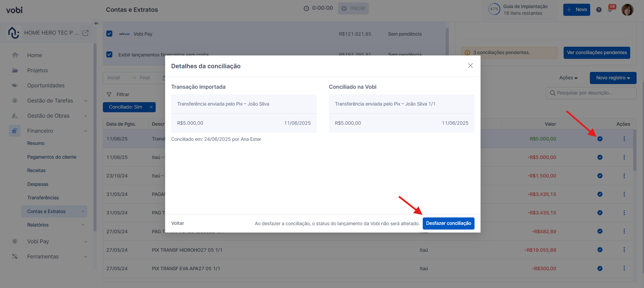
Task: Open Resumo under Financeiro
Action: coord(36,143)
